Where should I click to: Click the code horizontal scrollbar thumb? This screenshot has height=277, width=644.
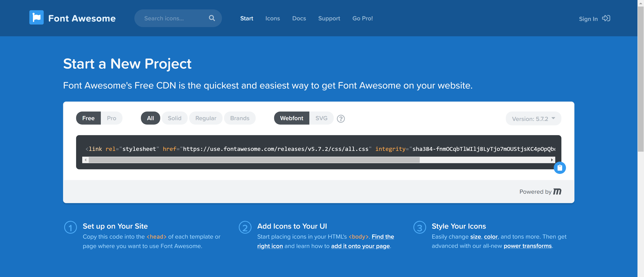254,160
